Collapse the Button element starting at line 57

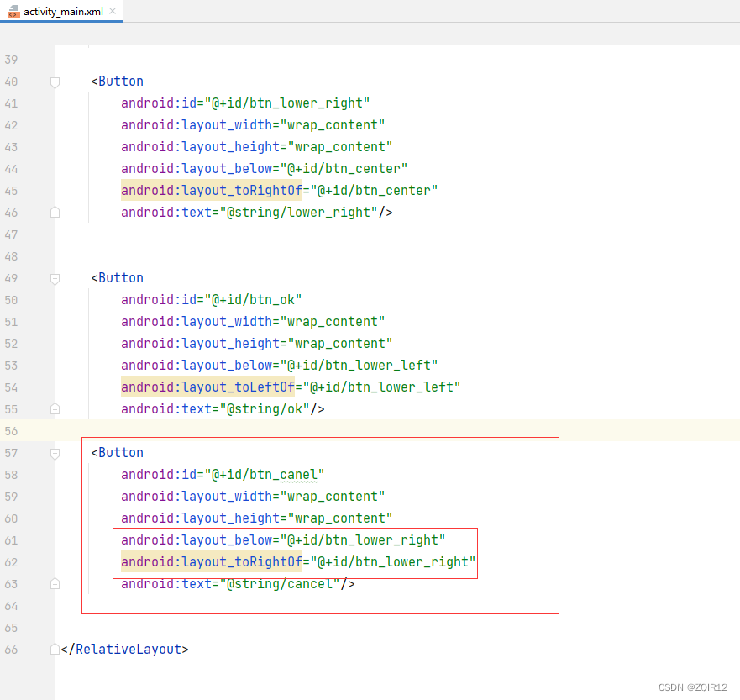(55, 453)
